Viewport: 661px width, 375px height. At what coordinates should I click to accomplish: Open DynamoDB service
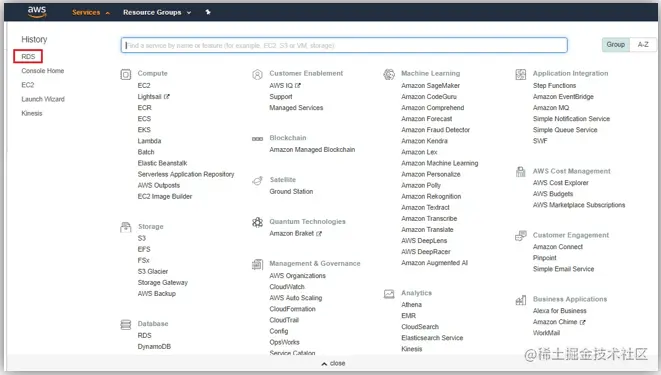pos(154,347)
